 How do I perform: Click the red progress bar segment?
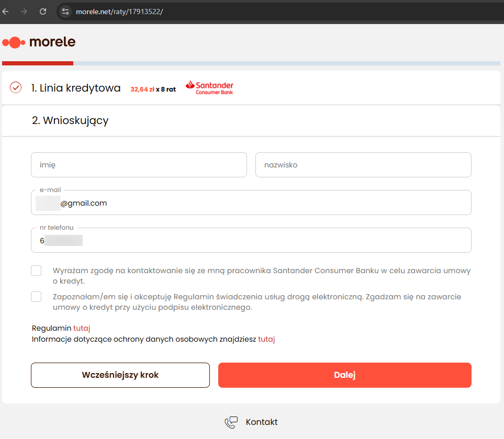pos(38,63)
